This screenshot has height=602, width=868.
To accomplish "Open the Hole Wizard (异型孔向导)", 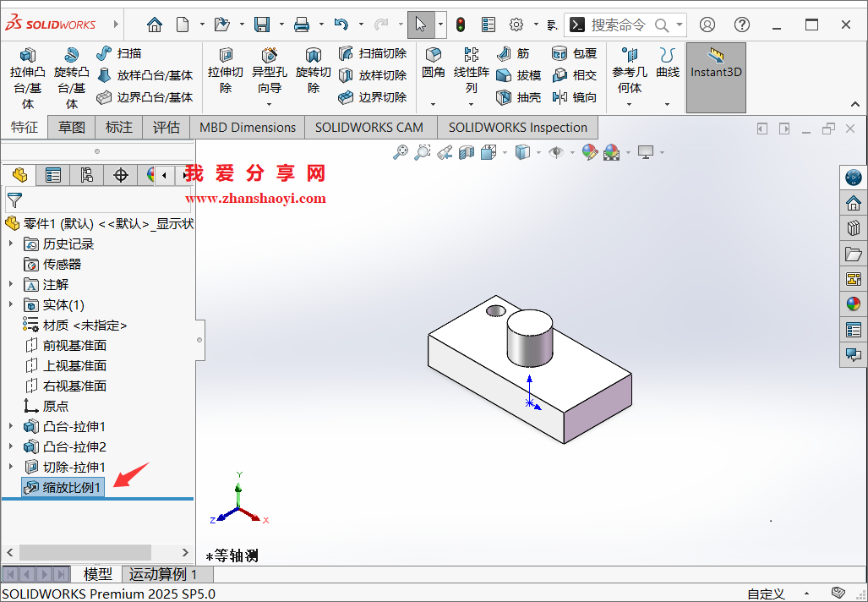I will point(269,71).
